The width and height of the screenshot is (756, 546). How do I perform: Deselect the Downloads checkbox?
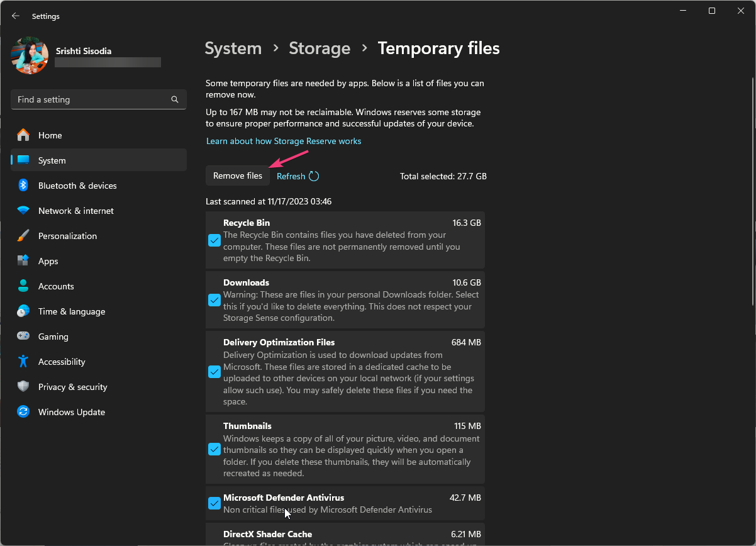pyautogui.click(x=214, y=300)
